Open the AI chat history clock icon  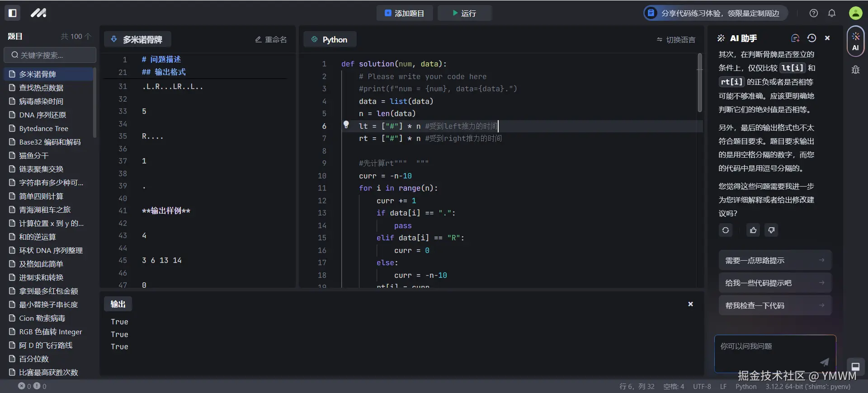pyautogui.click(x=811, y=38)
